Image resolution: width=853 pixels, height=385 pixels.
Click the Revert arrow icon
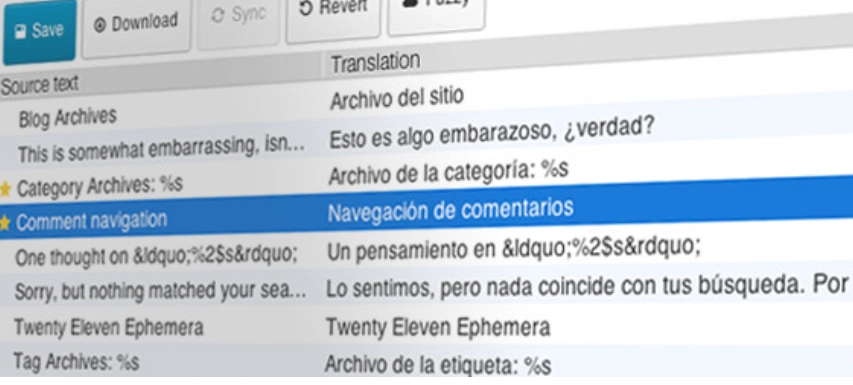tap(306, 9)
